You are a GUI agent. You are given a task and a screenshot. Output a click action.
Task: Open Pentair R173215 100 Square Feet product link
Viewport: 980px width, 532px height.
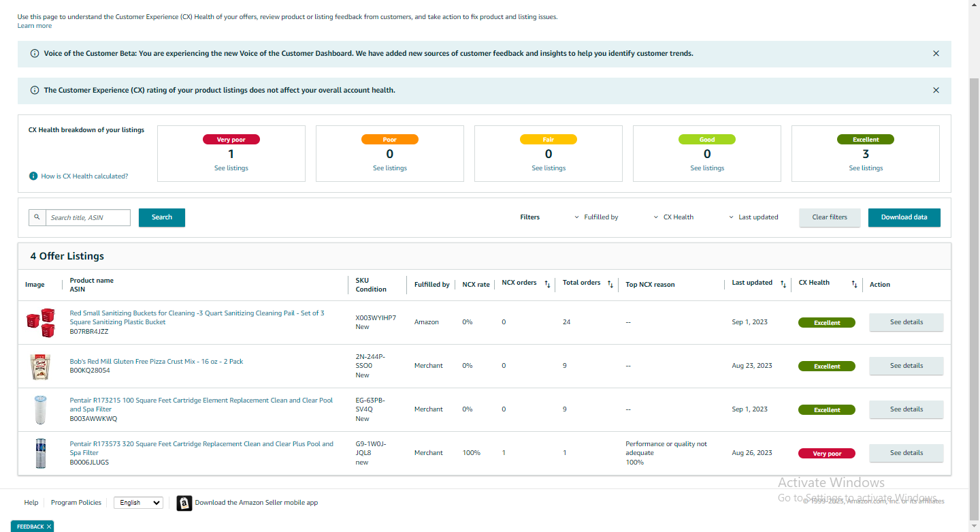click(201, 405)
